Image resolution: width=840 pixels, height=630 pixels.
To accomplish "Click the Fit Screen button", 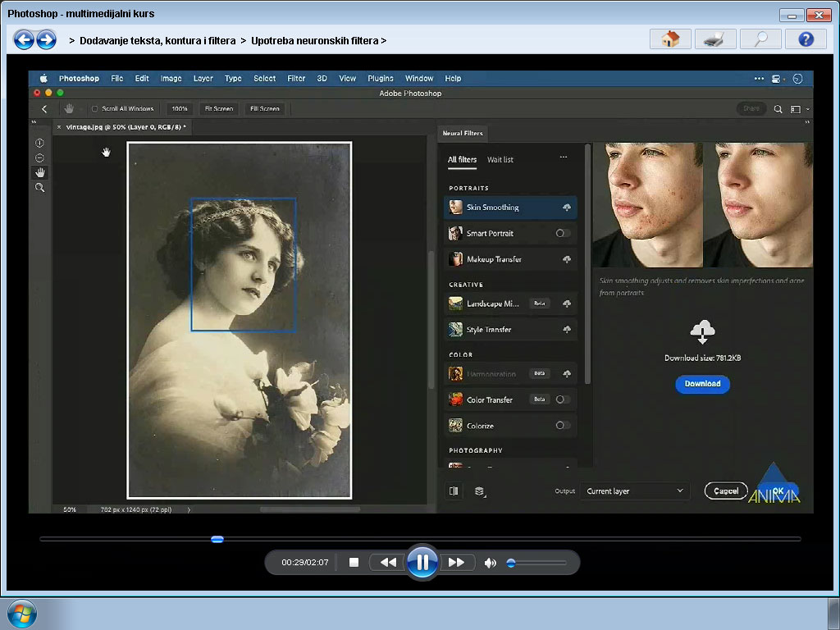I will [x=219, y=109].
